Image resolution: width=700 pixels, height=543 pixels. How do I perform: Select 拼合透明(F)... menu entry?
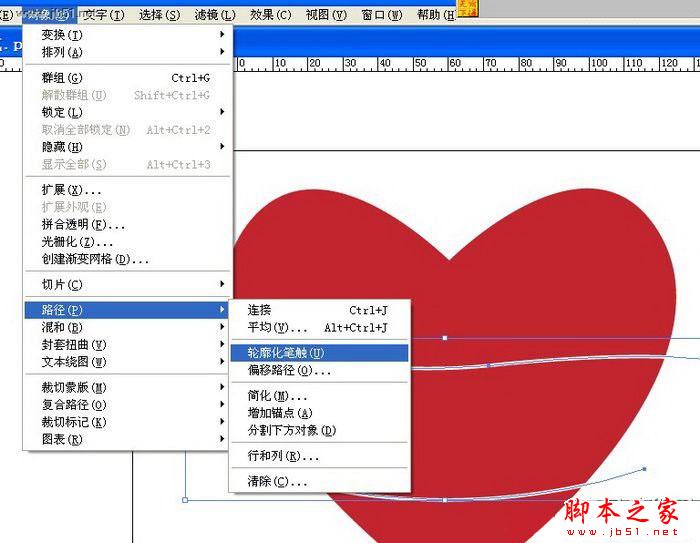(128, 224)
